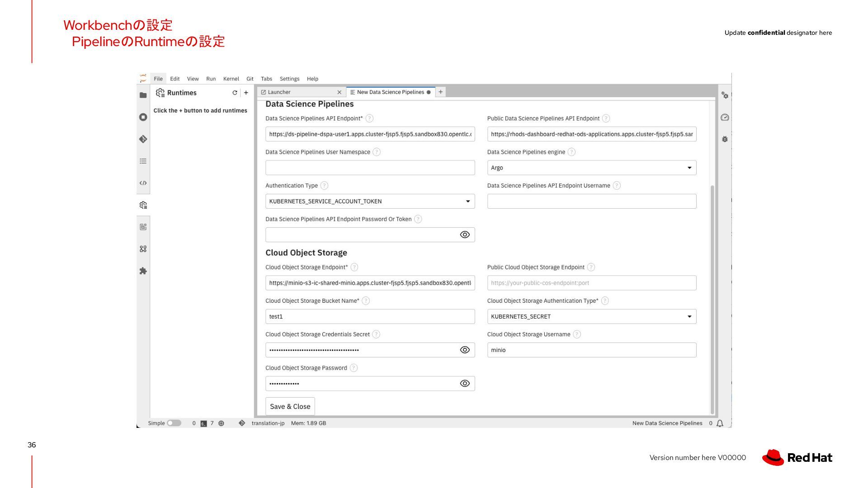The image size is (868, 488).
Task: Click Runtimes panel heading
Action: [x=182, y=93]
